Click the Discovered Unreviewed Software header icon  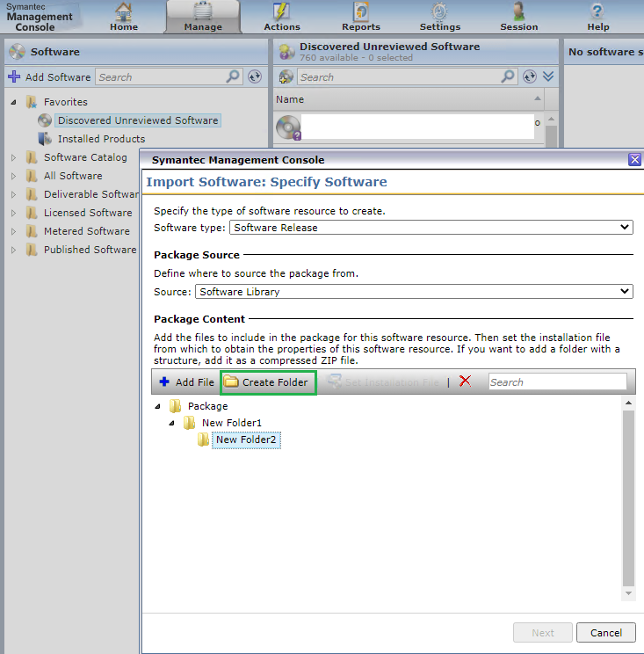coord(286,52)
